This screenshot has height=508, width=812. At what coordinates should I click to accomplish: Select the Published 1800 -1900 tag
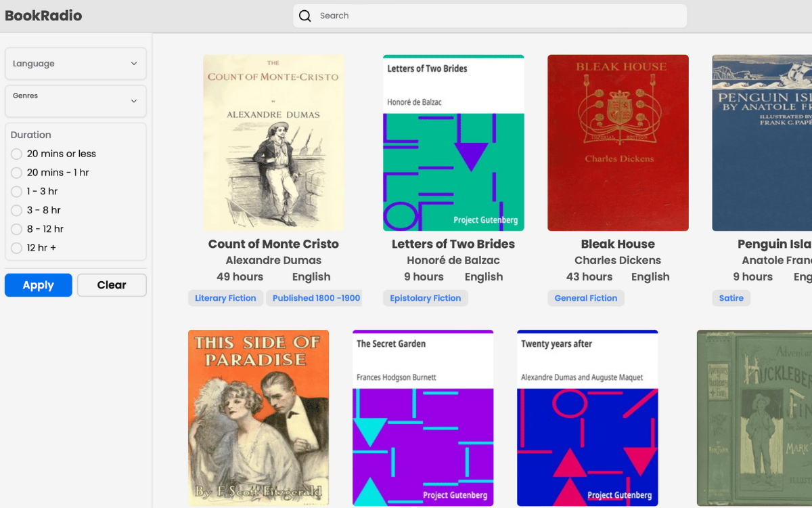click(x=315, y=298)
